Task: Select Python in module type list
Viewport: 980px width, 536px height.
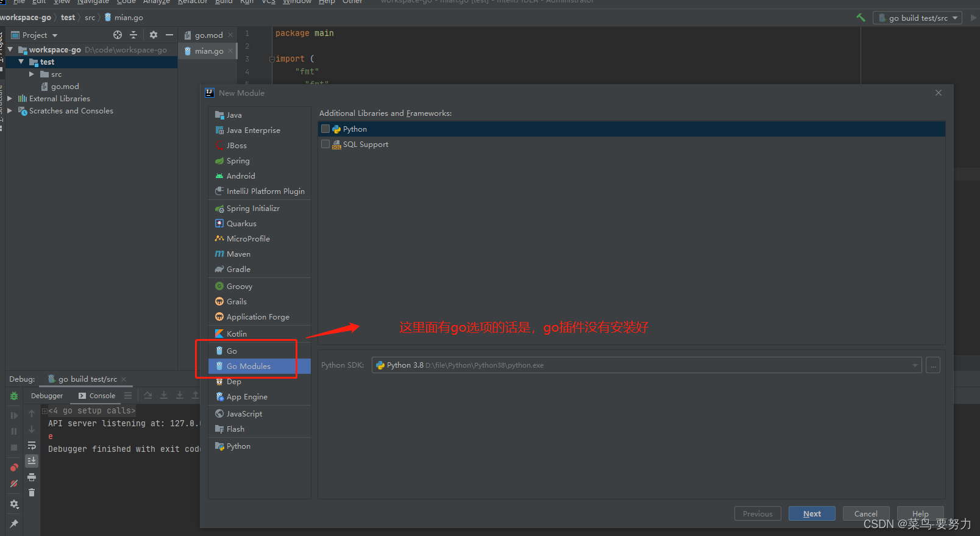Action: point(260,446)
